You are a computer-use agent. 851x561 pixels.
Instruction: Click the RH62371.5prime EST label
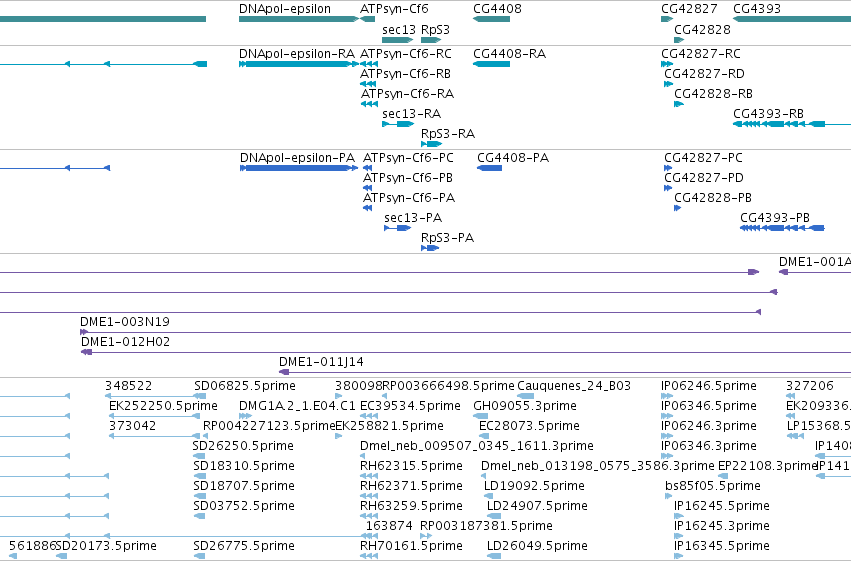click(x=411, y=487)
